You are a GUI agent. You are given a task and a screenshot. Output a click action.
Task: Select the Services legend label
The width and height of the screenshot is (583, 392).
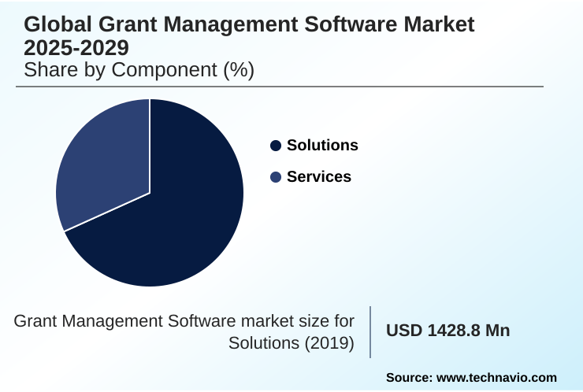pyautogui.click(x=318, y=177)
